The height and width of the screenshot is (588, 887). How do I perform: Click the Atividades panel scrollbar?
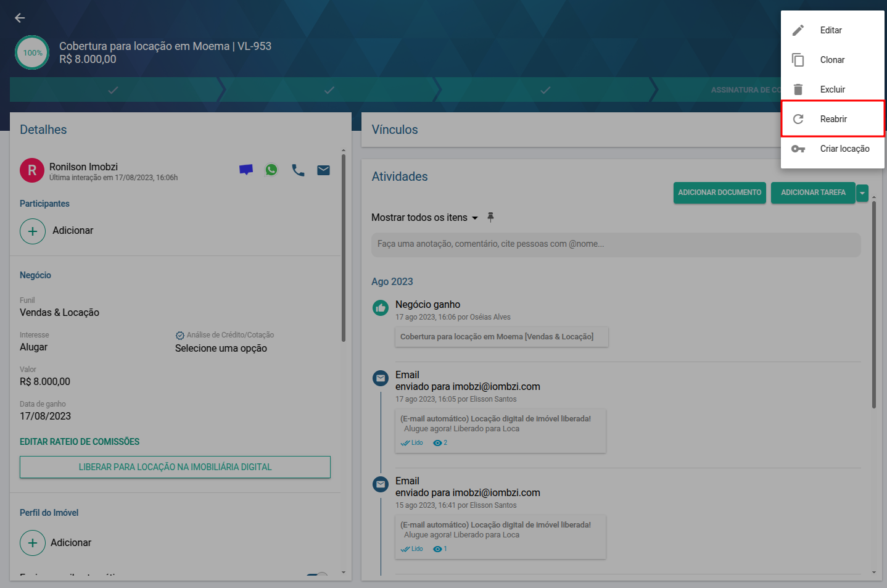[x=874, y=304]
